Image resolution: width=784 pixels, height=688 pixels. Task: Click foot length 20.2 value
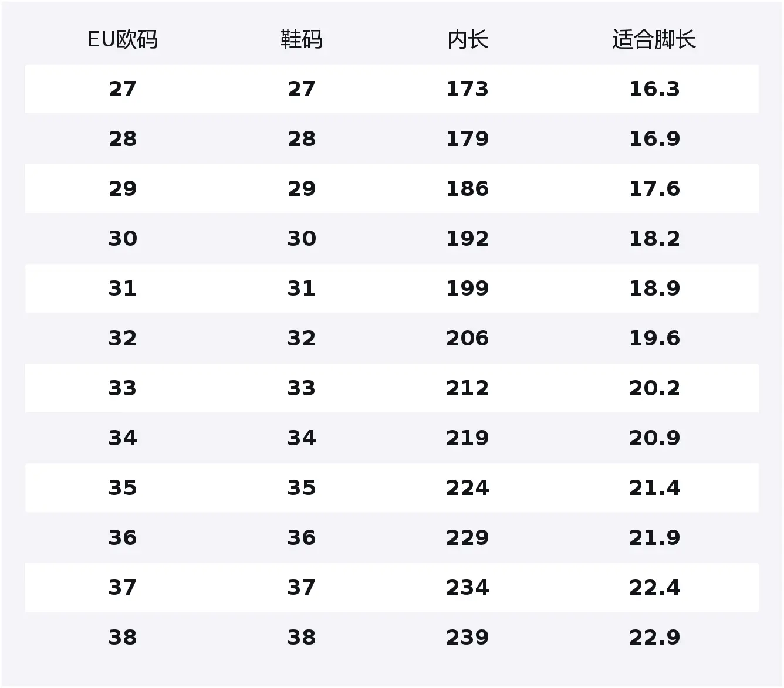pyautogui.click(x=654, y=388)
